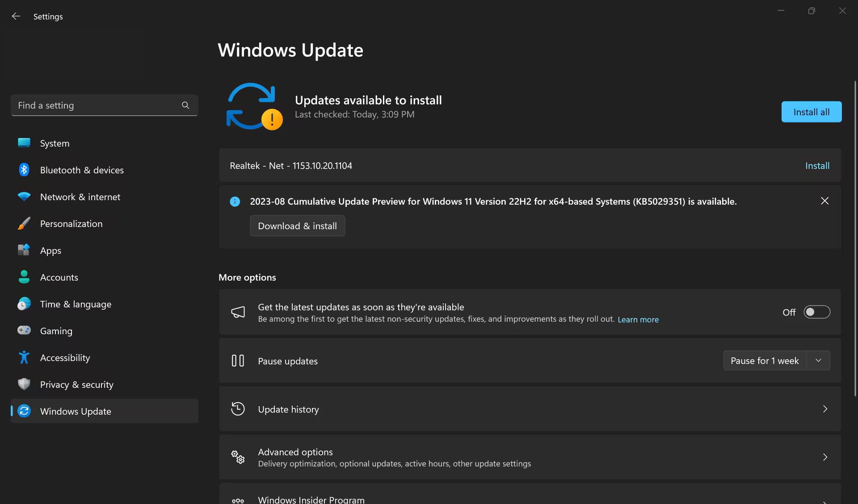Viewport: 858px width, 504px height.
Task: Open the Pause for 1 week dropdown arrow
Action: [818, 361]
